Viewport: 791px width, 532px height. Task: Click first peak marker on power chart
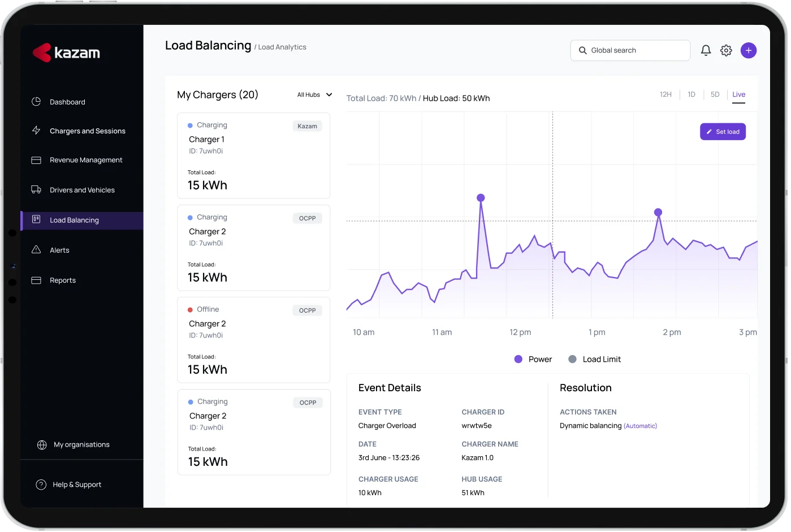pyautogui.click(x=481, y=198)
